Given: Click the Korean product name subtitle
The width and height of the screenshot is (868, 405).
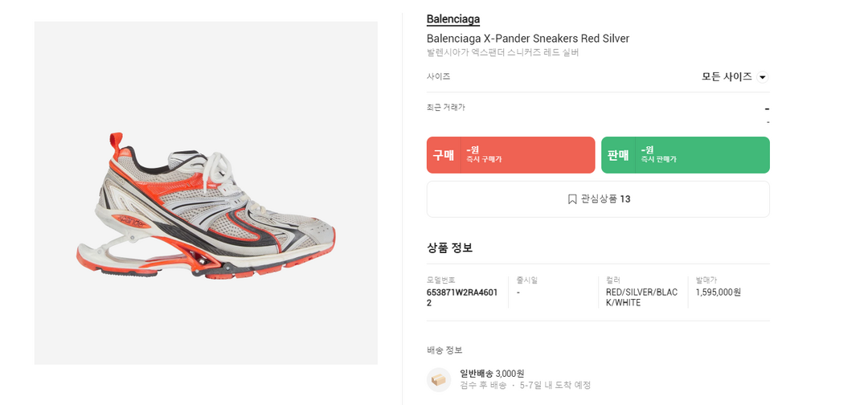Looking at the screenshot, I should pos(502,53).
